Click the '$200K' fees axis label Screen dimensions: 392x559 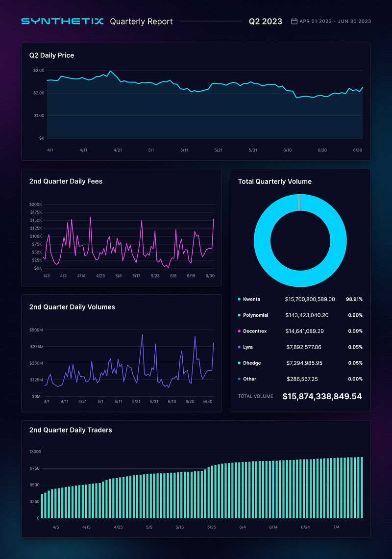point(36,204)
